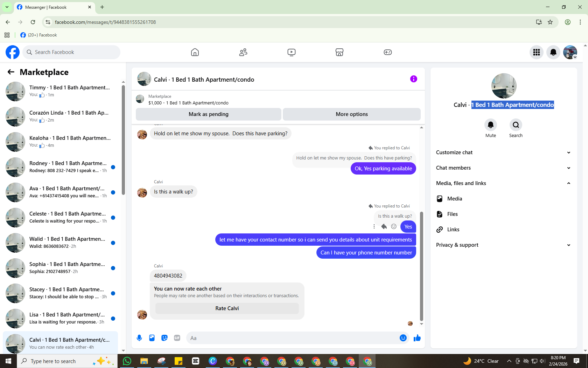Open a new browser tab
The height and width of the screenshot is (368, 588).
(102, 7)
